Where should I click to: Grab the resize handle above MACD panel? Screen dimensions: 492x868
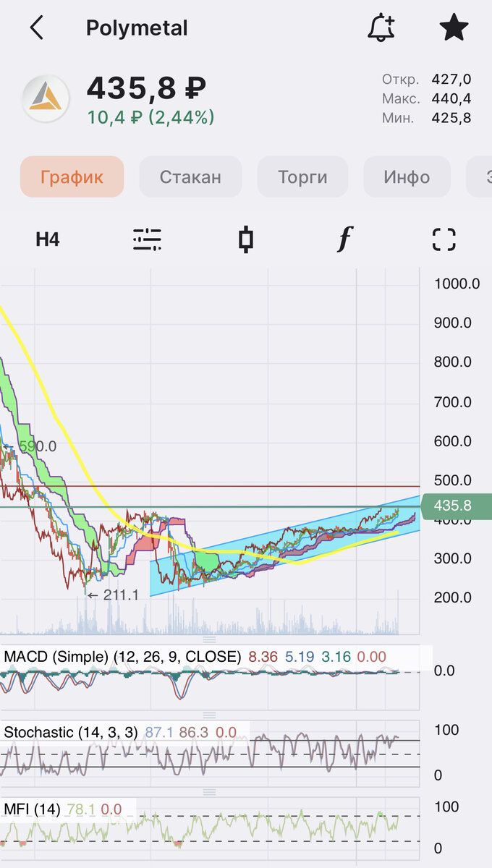tap(209, 639)
